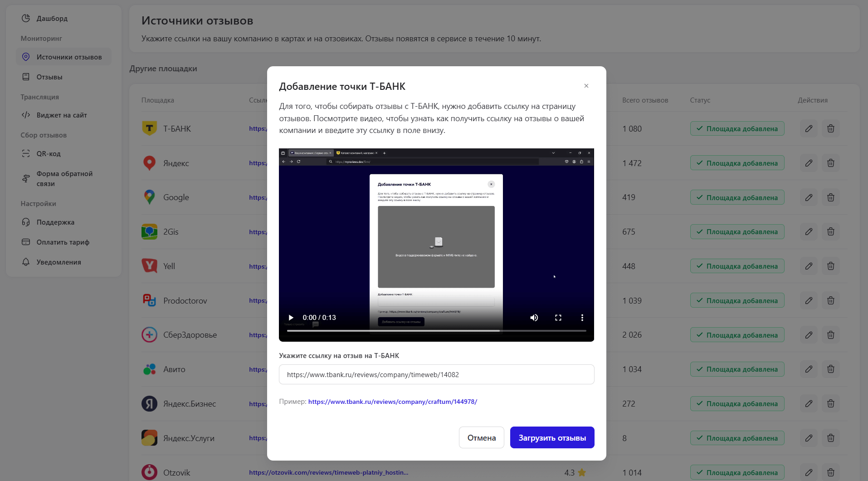Viewport: 868px width, 481px height.
Task: Select QR-код in the sidebar
Action: (x=49, y=154)
